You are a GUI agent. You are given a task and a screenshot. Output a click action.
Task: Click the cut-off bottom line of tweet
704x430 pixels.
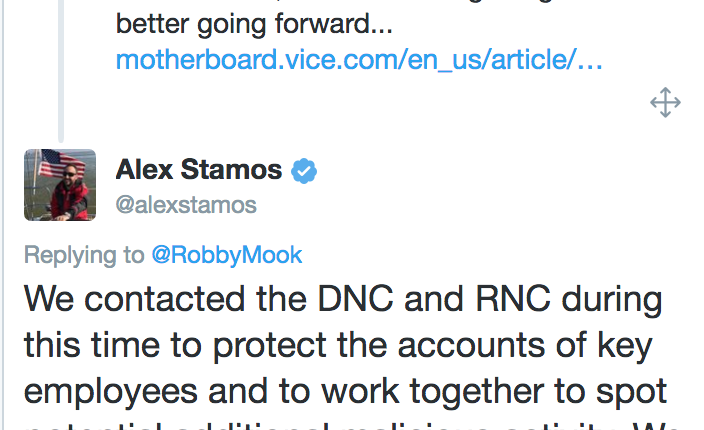pos(352,426)
